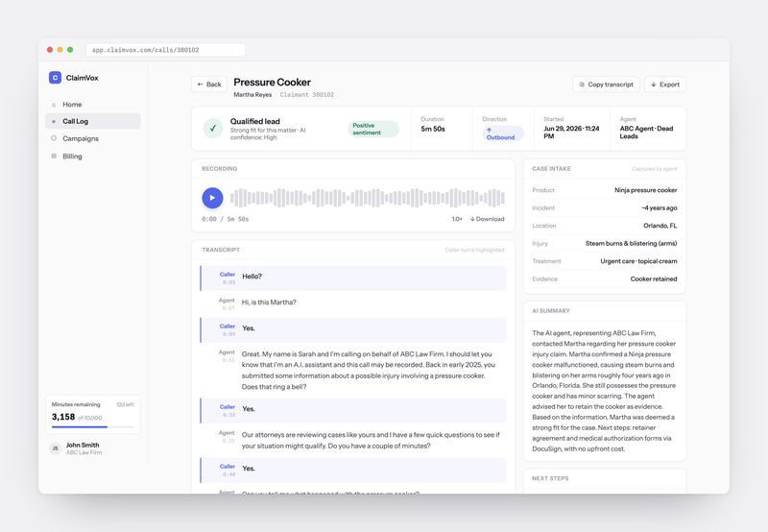
Task: Click the "Cooker retained" evidence value
Action: point(654,278)
